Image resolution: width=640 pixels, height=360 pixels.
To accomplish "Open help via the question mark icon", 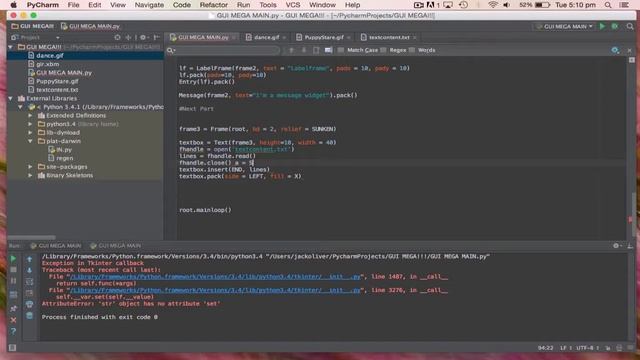I will [x=13, y=331].
